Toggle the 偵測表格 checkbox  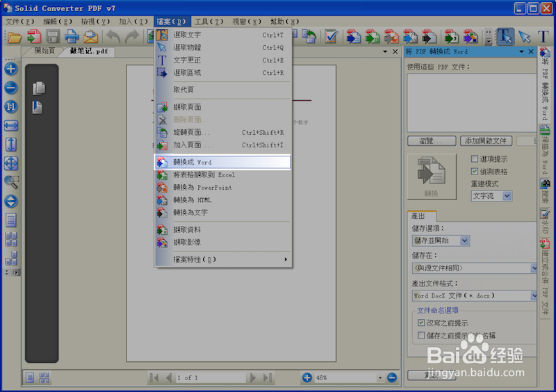(x=475, y=172)
